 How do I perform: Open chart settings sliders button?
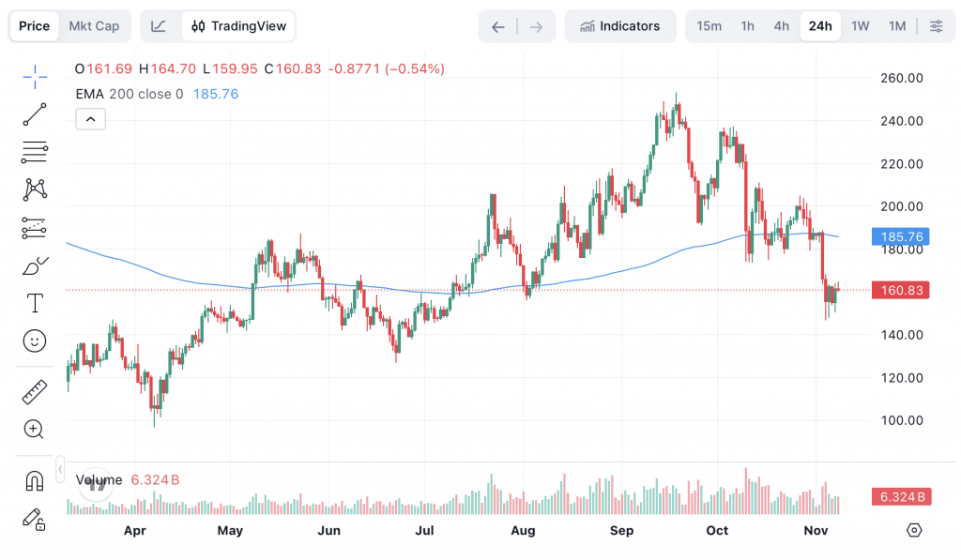click(936, 26)
